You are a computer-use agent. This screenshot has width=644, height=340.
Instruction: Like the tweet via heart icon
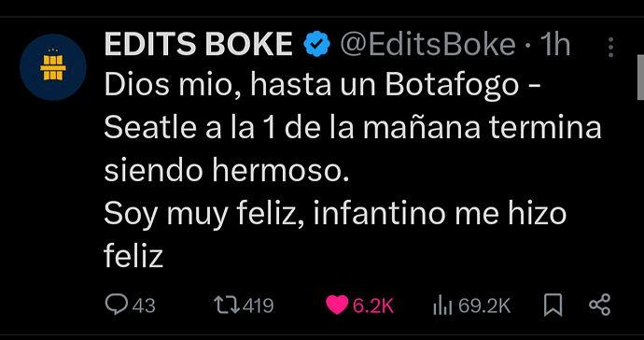[x=337, y=305]
